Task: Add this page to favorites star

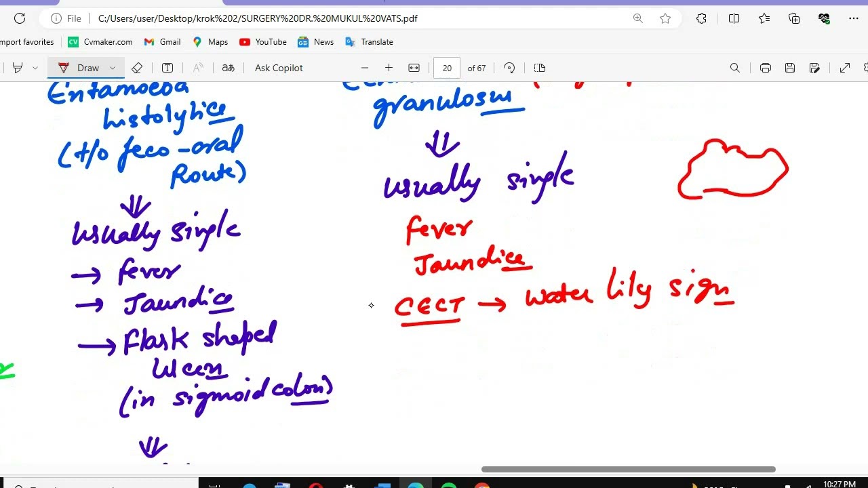Action: point(665,18)
